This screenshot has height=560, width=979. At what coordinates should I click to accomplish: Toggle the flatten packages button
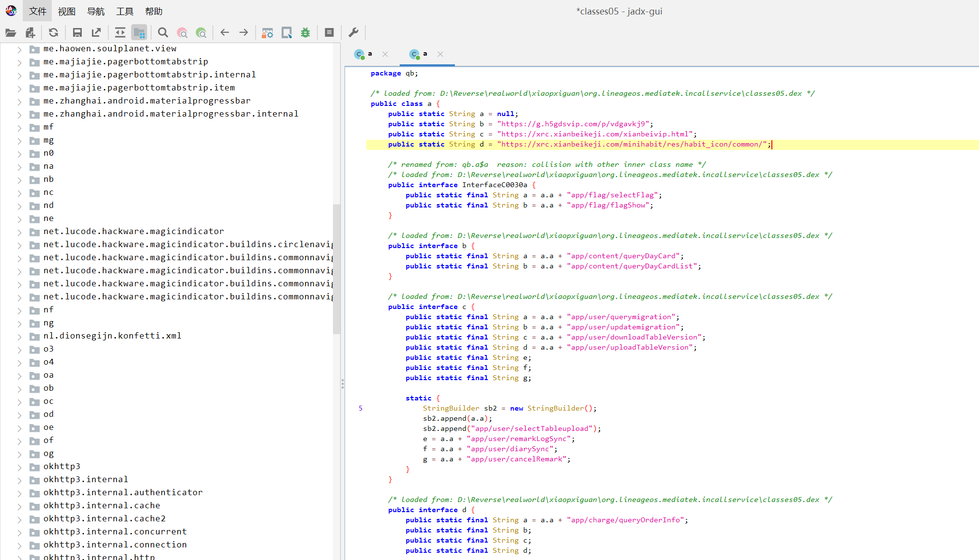[139, 32]
